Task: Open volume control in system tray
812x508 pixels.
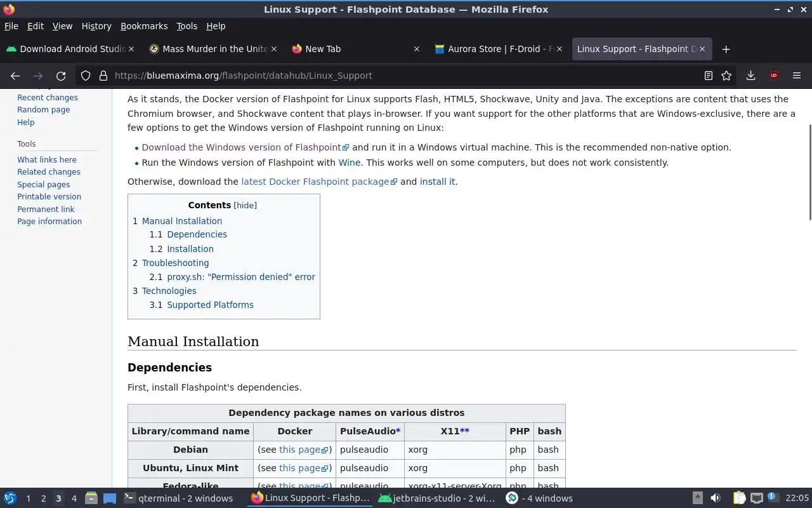Action: pyautogui.click(x=716, y=498)
